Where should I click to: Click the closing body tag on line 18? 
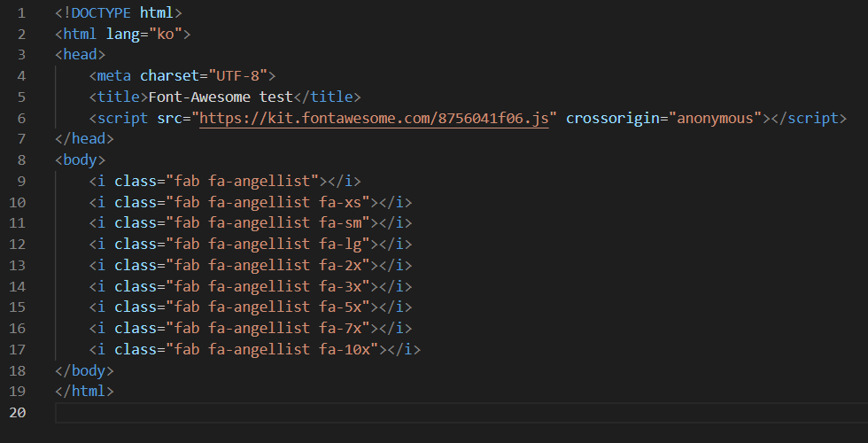click(x=84, y=370)
